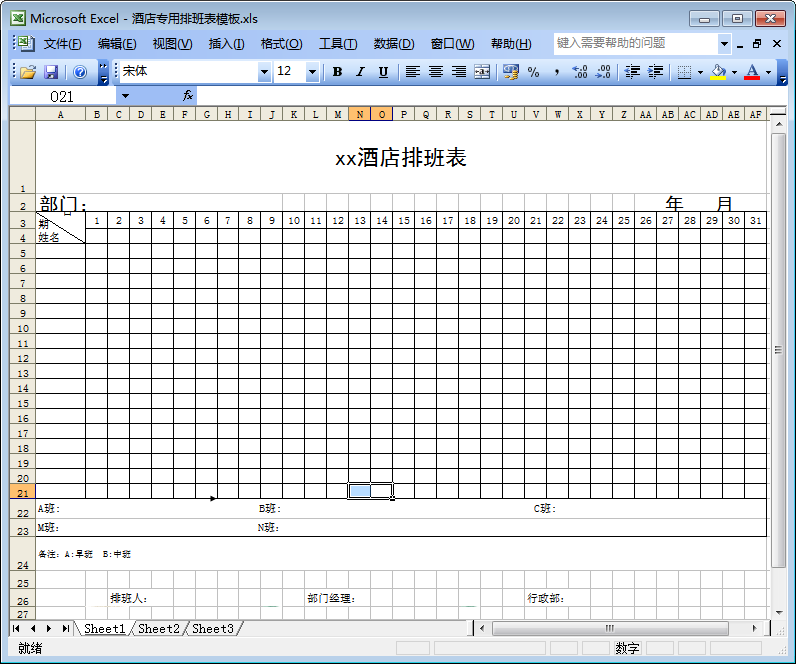Align text right
The height and width of the screenshot is (664, 796).
pyautogui.click(x=459, y=72)
